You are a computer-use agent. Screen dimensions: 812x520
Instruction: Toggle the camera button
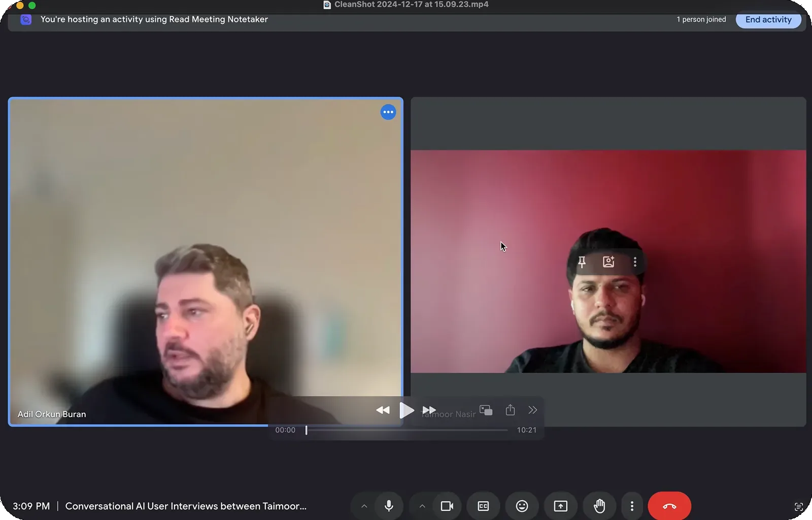pyautogui.click(x=447, y=506)
